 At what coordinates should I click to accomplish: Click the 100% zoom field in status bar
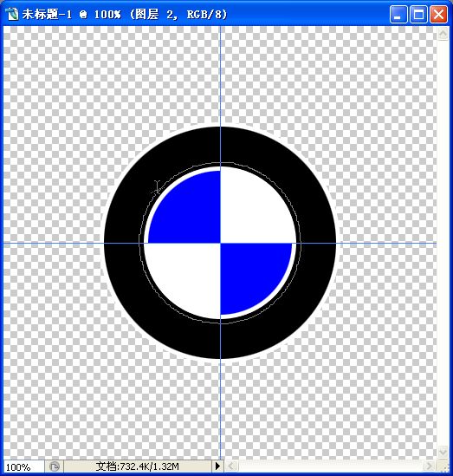[23, 466]
